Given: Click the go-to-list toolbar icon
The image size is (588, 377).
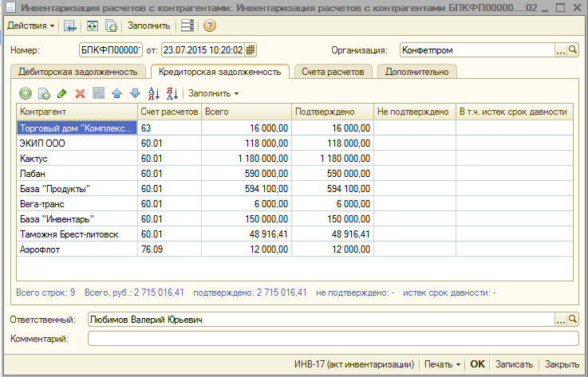Looking at the screenshot, I should coord(69,26).
